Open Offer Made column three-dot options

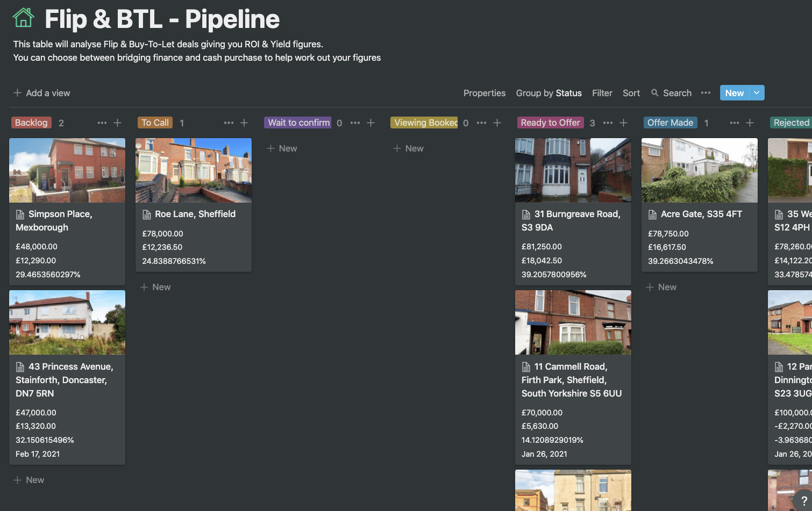734,123
